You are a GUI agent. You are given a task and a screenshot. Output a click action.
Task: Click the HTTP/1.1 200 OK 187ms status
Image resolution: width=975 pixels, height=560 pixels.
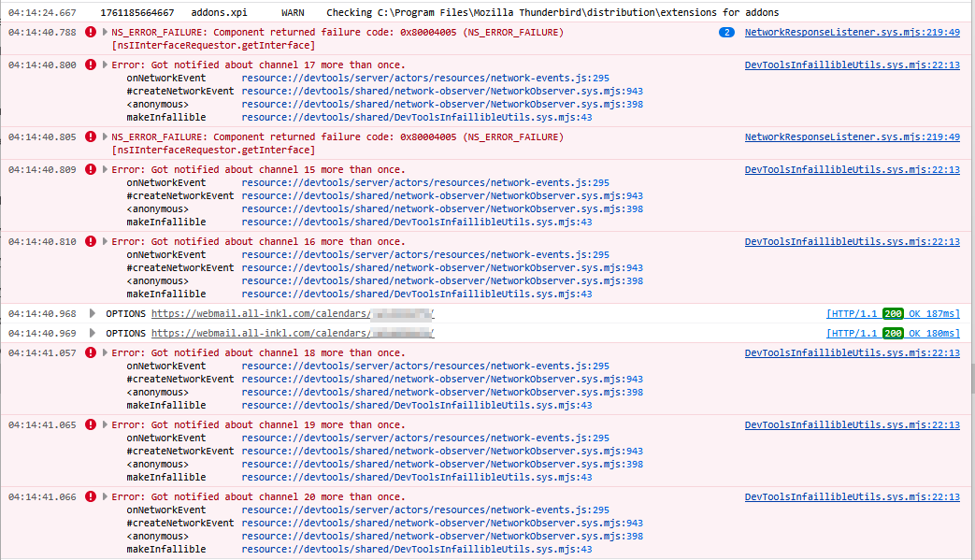click(x=892, y=313)
